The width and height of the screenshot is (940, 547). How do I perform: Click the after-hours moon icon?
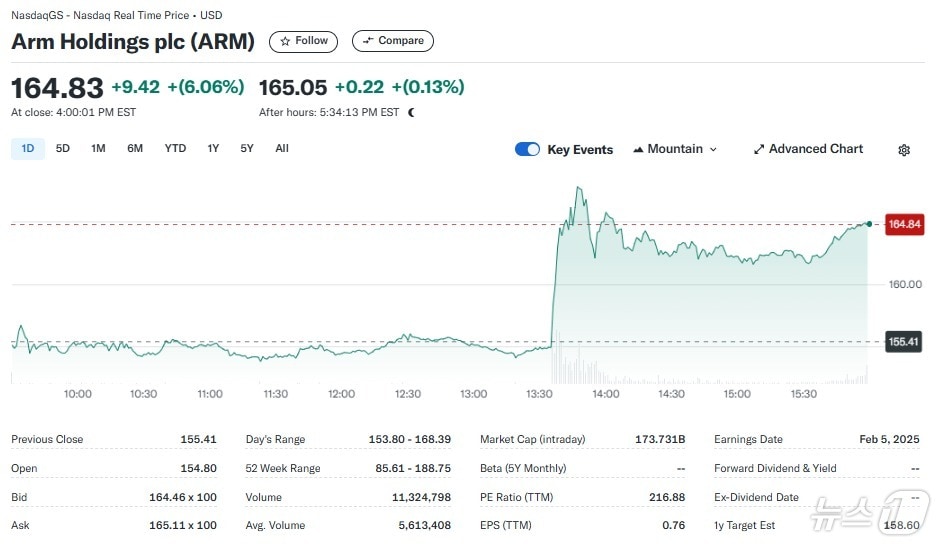411,112
